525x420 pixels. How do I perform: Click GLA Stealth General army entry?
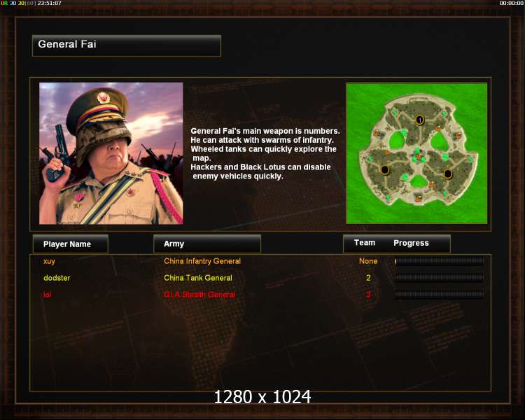(x=199, y=295)
